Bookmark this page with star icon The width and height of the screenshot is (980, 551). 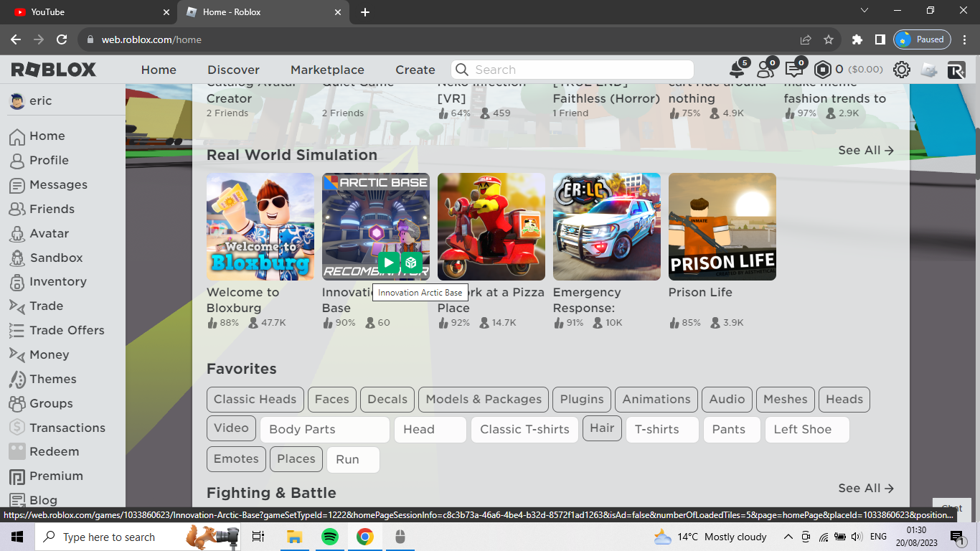(829, 39)
